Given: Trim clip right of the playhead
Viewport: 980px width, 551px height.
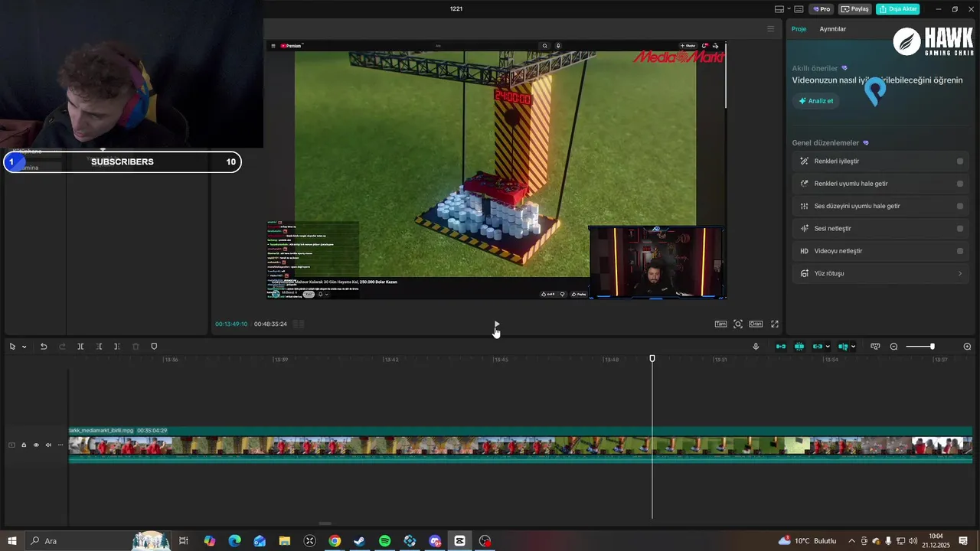Looking at the screenshot, I should click(x=116, y=347).
